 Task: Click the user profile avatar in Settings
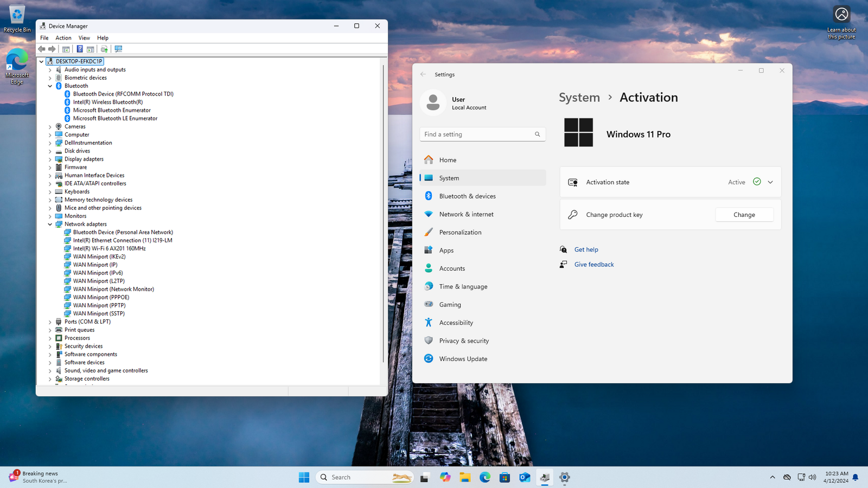pos(433,102)
